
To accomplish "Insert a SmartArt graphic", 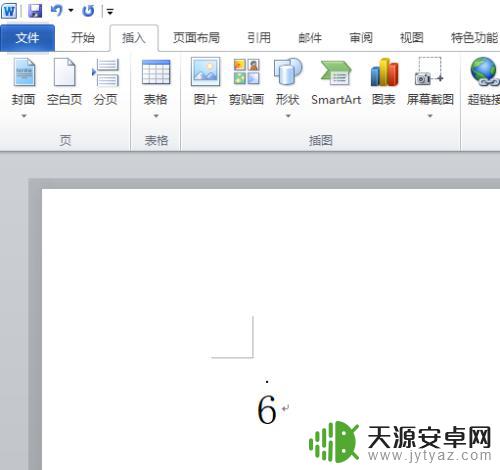I will click(336, 80).
